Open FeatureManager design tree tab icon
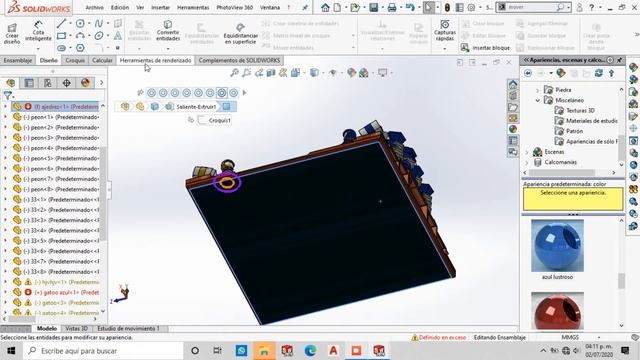 click(x=11, y=83)
